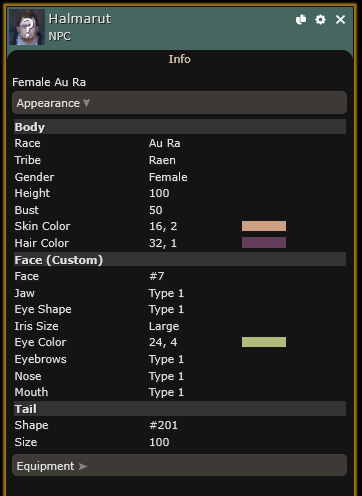
Task: Open settings with the gear icon
Action: point(320,20)
